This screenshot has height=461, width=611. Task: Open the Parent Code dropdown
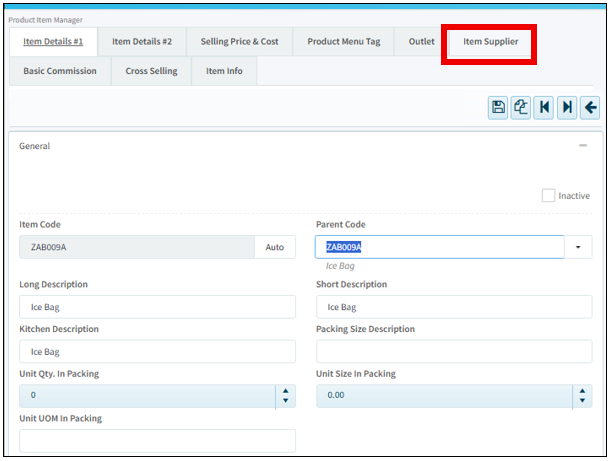tap(578, 247)
